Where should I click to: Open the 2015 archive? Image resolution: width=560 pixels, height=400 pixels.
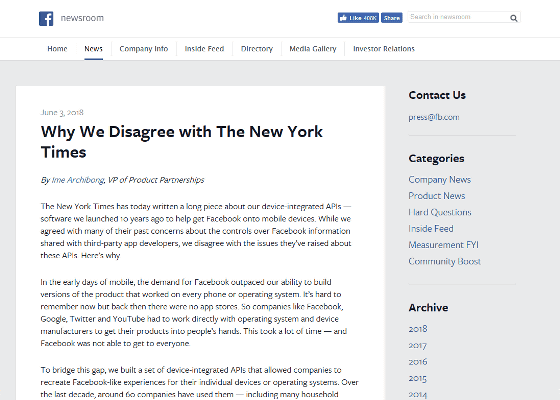418,378
